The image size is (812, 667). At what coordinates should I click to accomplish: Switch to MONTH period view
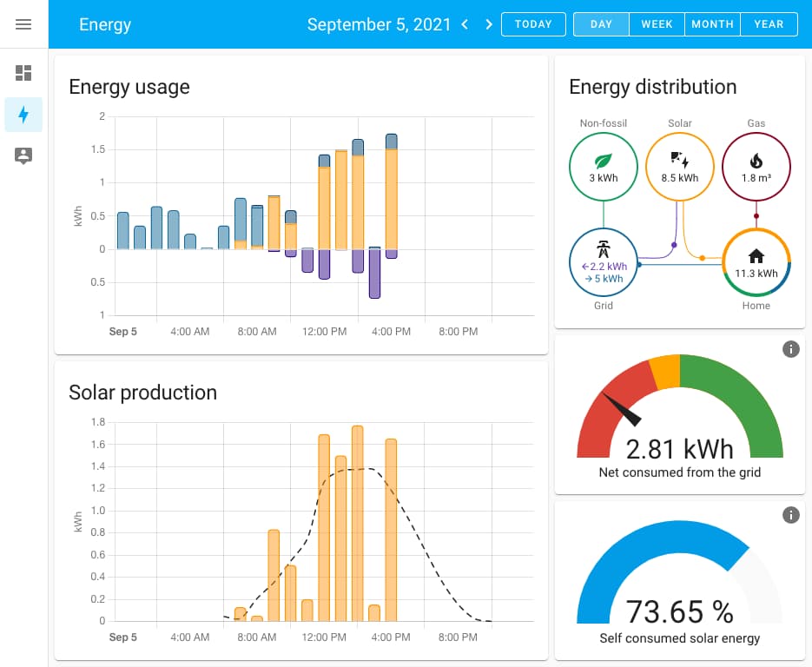712,24
